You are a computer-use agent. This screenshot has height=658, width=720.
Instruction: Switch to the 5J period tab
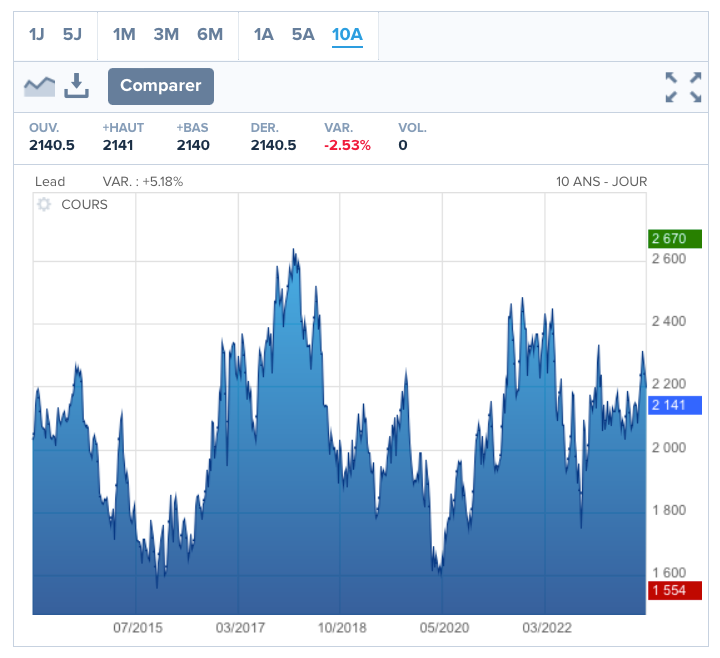(72, 35)
